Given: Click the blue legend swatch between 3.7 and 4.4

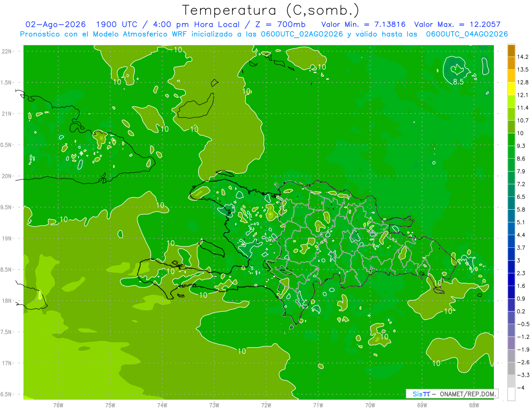Looking at the screenshot, I should pos(511,241).
